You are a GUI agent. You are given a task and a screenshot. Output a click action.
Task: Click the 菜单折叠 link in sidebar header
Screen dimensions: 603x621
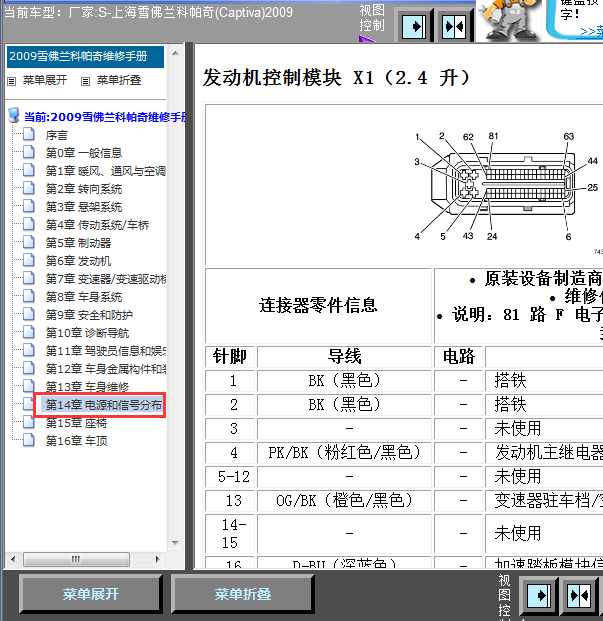coord(119,80)
